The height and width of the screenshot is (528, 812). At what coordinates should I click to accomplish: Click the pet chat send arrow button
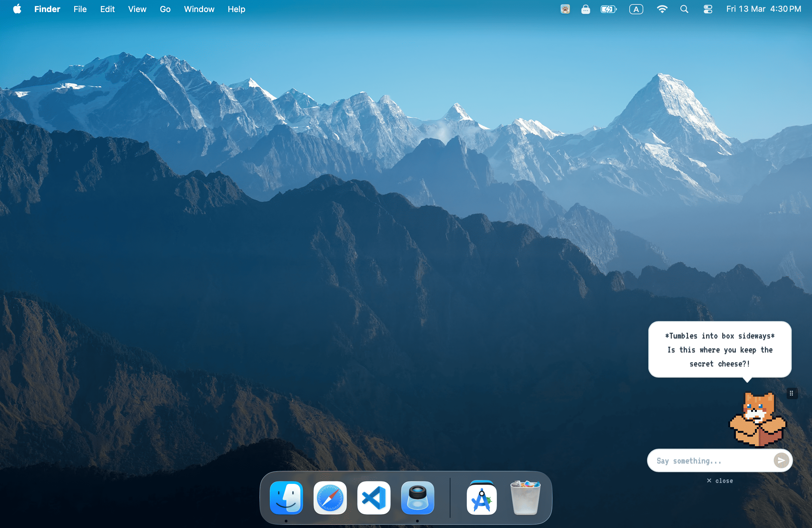[781, 460]
